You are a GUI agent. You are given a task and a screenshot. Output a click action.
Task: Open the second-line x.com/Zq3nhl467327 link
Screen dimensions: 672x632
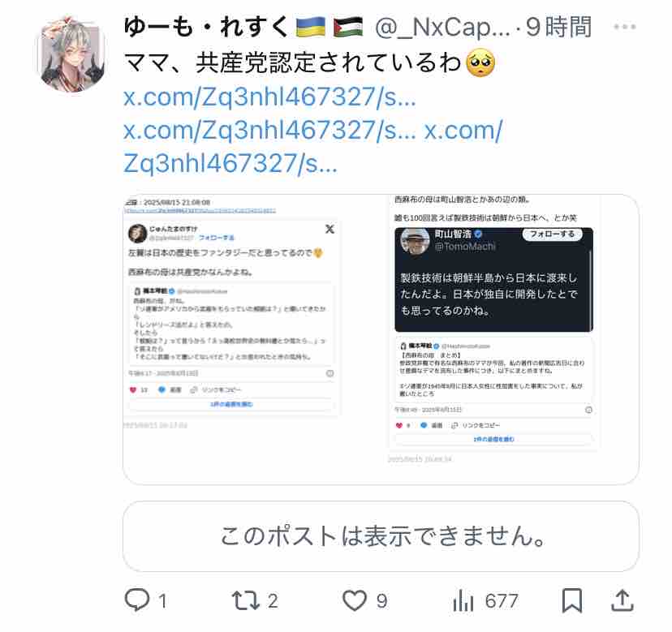click(x=269, y=130)
